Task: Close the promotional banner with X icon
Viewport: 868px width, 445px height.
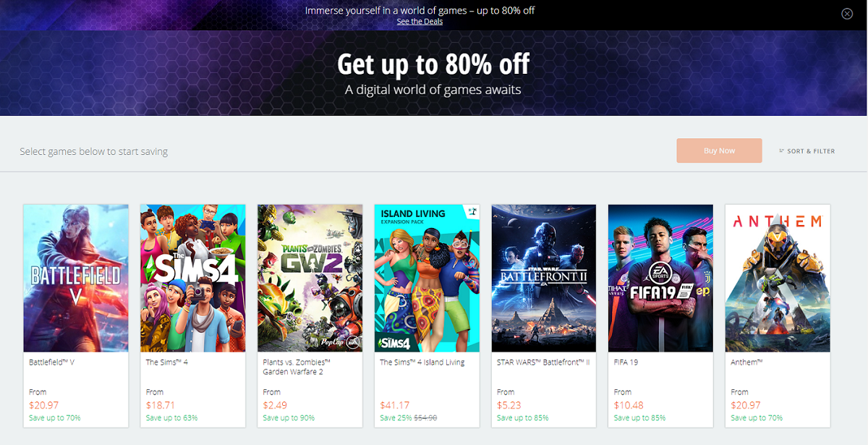Action: coord(847,14)
